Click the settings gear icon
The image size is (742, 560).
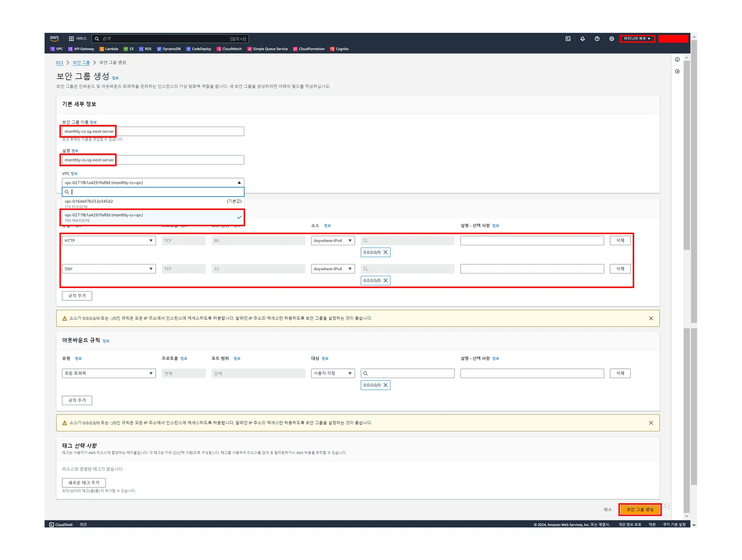coord(611,39)
